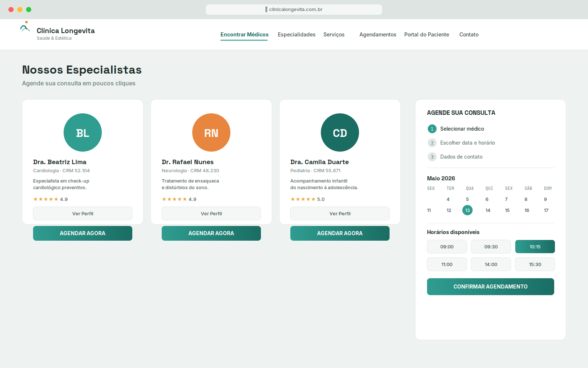This screenshot has height=368, width=588.
Task: Select the 14:00 time slot
Action: click(x=491, y=264)
